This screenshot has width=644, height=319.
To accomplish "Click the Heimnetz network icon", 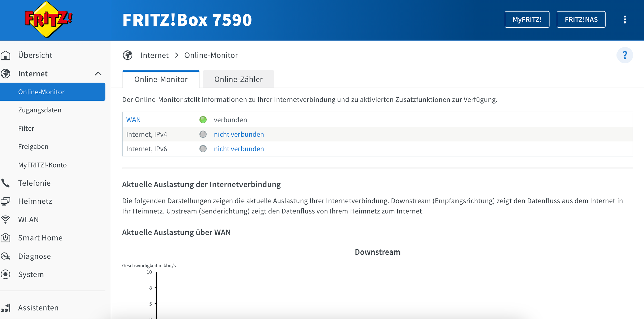I will [x=6, y=201].
